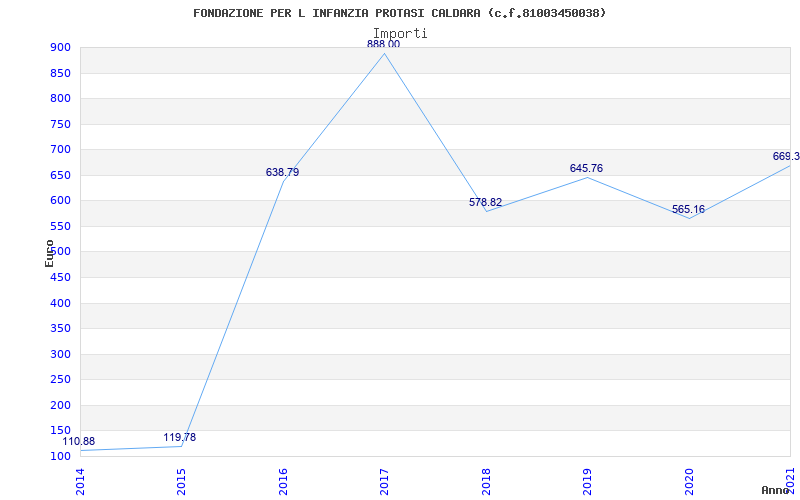Click the 550 y-axis tick label
The height and width of the screenshot is (500, 800).
click(x=60, y=226)
